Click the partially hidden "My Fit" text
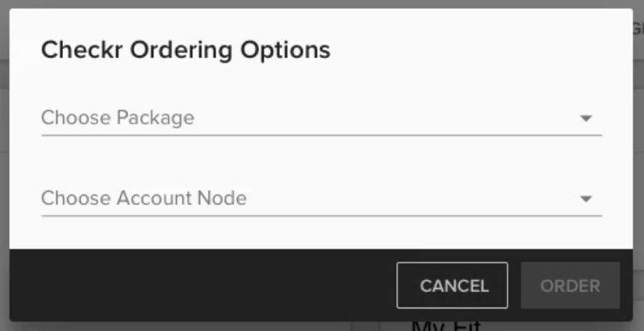This screenshot has width=644, height=331. click(x=445, y=326)
